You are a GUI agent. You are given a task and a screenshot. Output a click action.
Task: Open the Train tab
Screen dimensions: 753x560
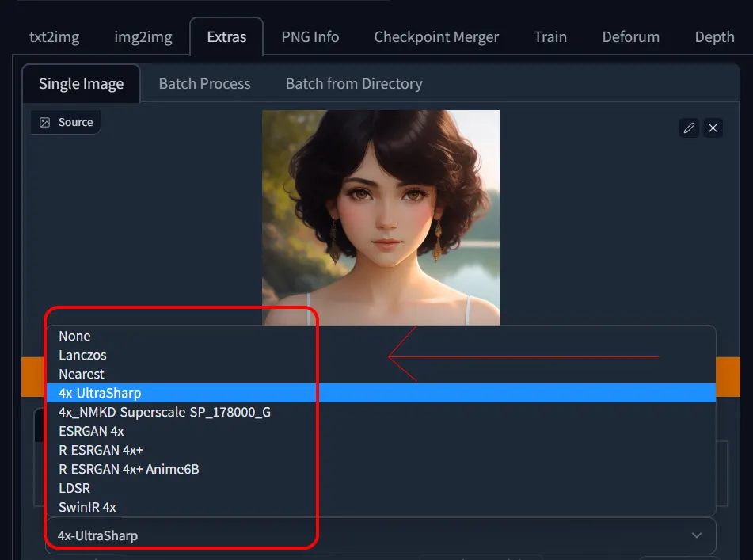coord(550,37)
